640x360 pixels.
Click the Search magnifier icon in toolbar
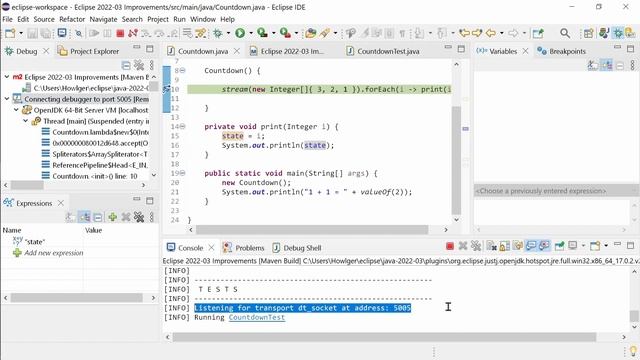(x=565, y=33)
